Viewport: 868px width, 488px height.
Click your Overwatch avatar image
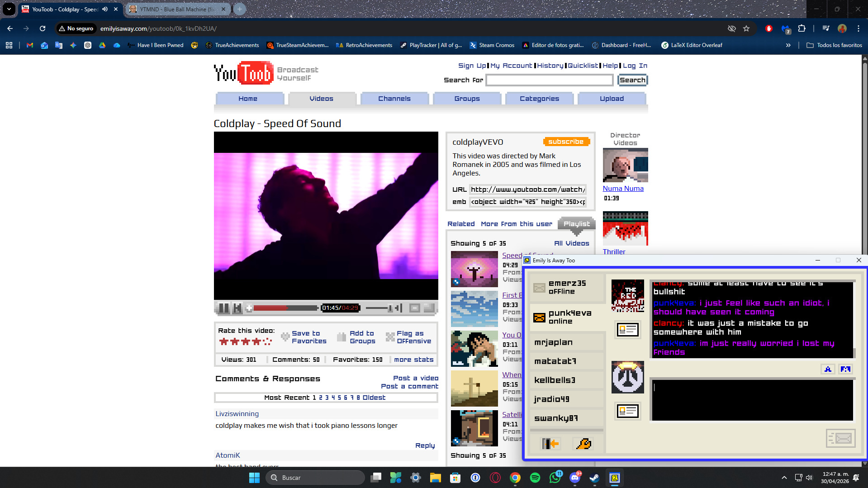(627, 377)
